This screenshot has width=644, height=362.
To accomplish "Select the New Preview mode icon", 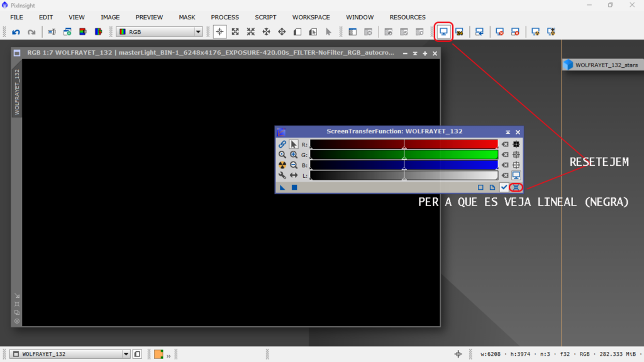I will tap(297, 31).
